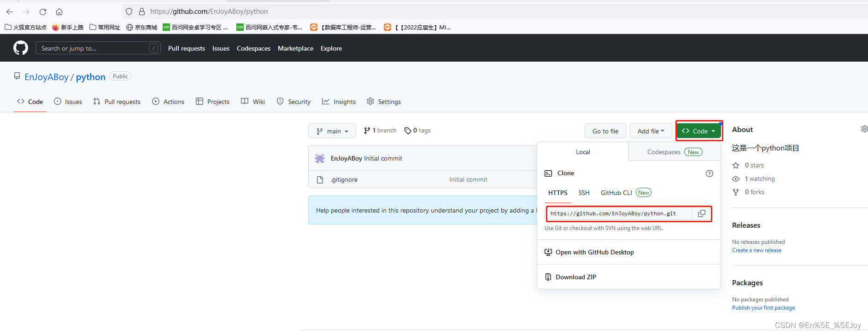
Task: Click the GitHub logo icon
Action: 21,48
